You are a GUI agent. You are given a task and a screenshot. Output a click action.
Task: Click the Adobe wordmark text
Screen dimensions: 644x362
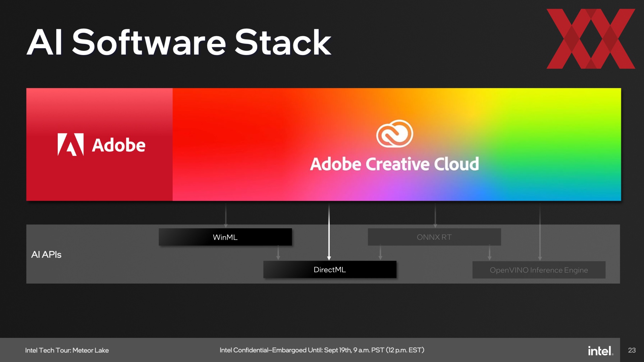(x=119, y=145)
